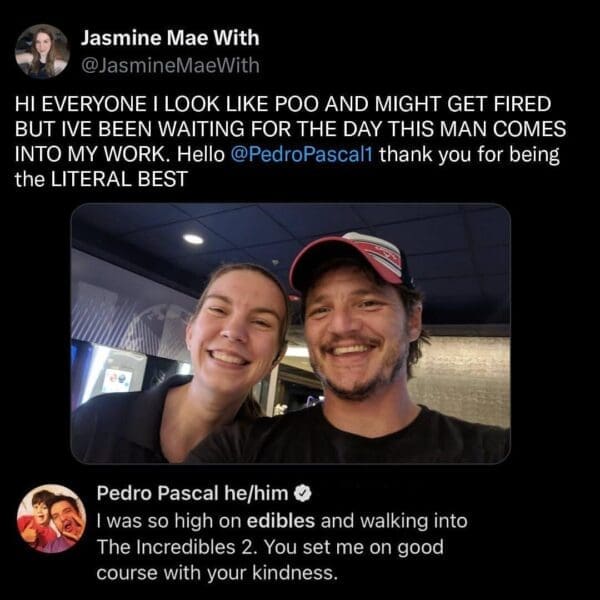The height and width of the screenshot is (600, 600).
Task: Open the @JasmineMaeWith handle
Action: point(170,65)
